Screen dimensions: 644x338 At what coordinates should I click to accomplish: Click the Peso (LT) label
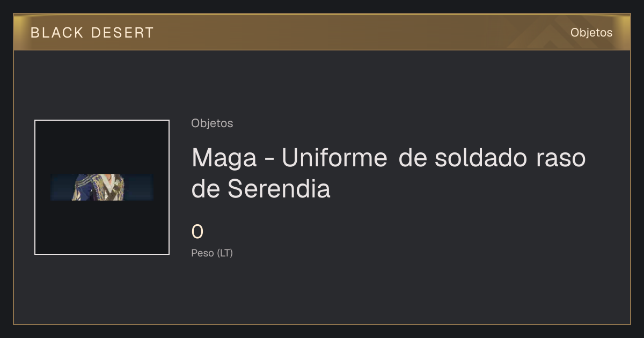coord(212,253)
